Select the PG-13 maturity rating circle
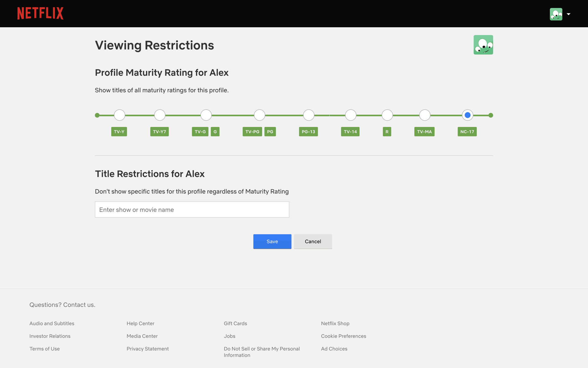588x368 pixels. coord(309,115)
